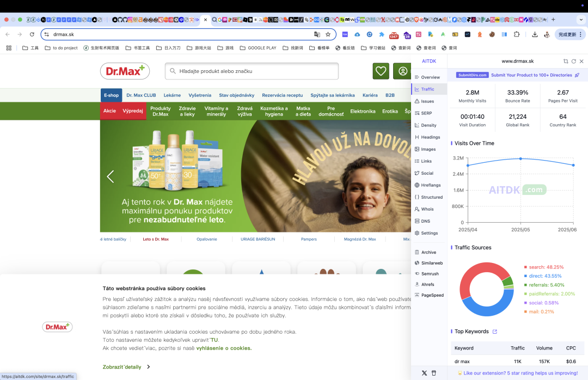
Task: Open the user account icon
Action: (x=402, y=71)
